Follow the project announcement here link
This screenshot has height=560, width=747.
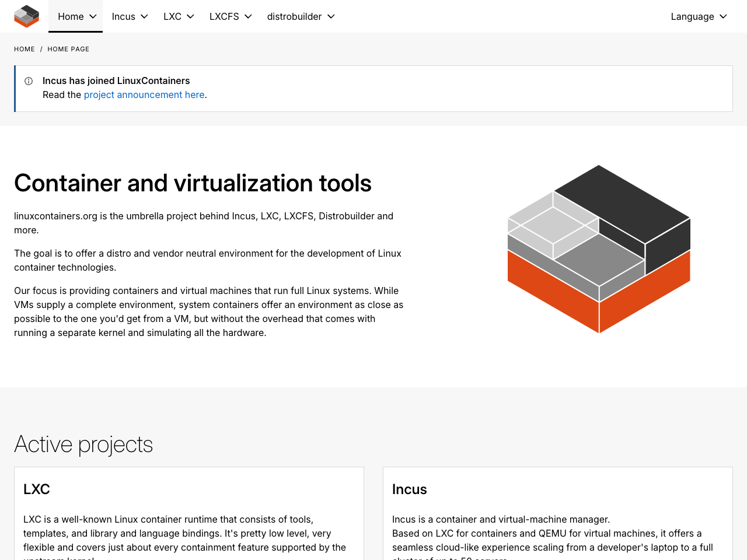[144, 94]
